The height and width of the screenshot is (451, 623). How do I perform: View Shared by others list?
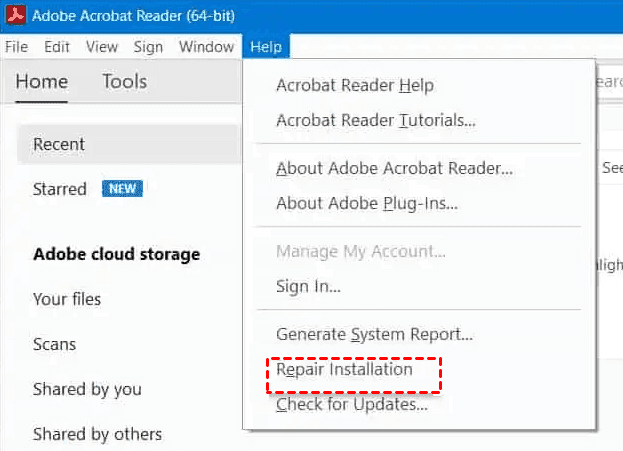97,434
